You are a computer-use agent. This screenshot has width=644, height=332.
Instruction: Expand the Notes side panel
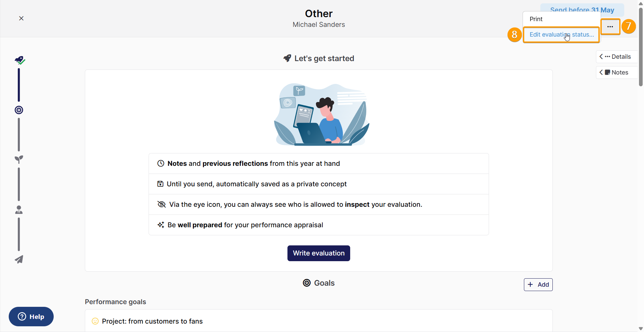tap(616, 73)
